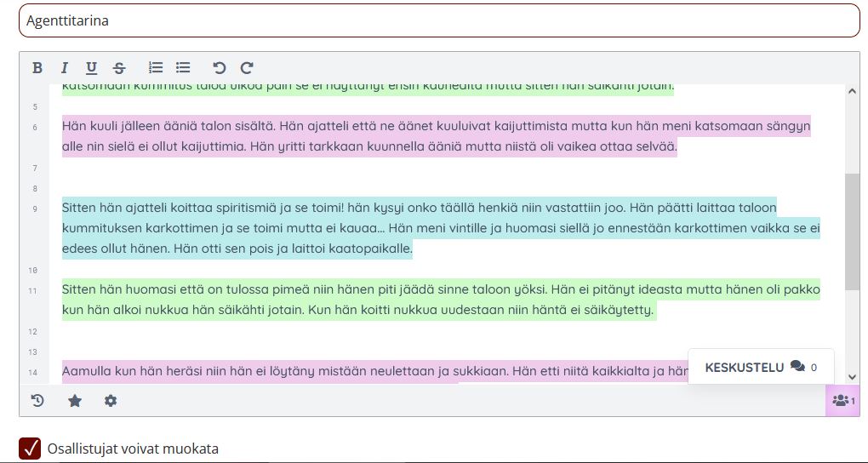Redo the last edit

(x=247, y=68)
